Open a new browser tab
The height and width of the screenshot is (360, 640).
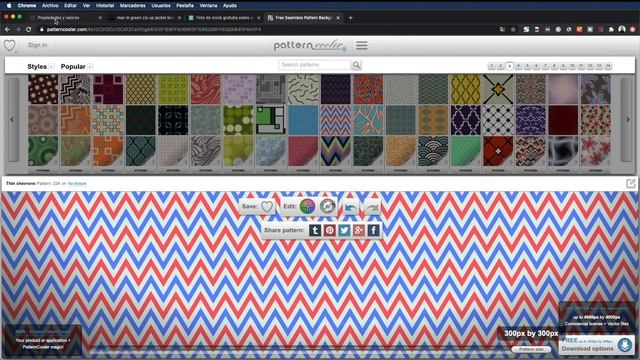tap(350, 18)
